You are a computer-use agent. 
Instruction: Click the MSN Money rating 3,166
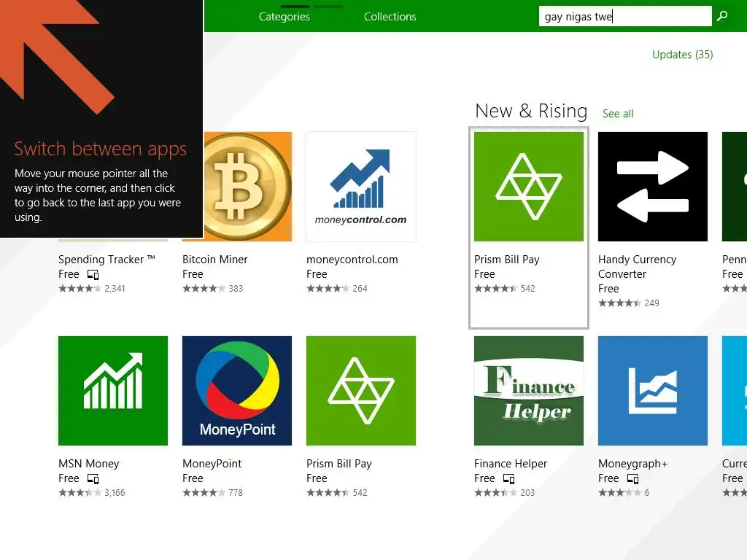[91, 493]
